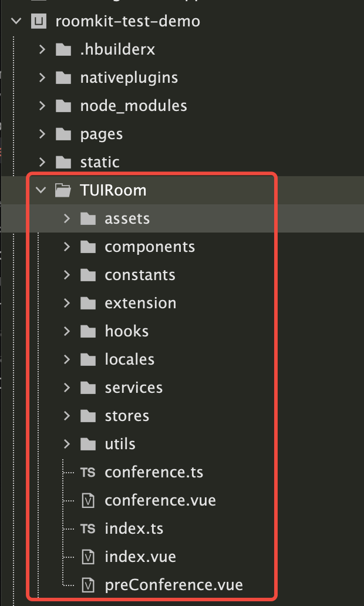Click the Vue icon next to index.vue

point(87,557)
